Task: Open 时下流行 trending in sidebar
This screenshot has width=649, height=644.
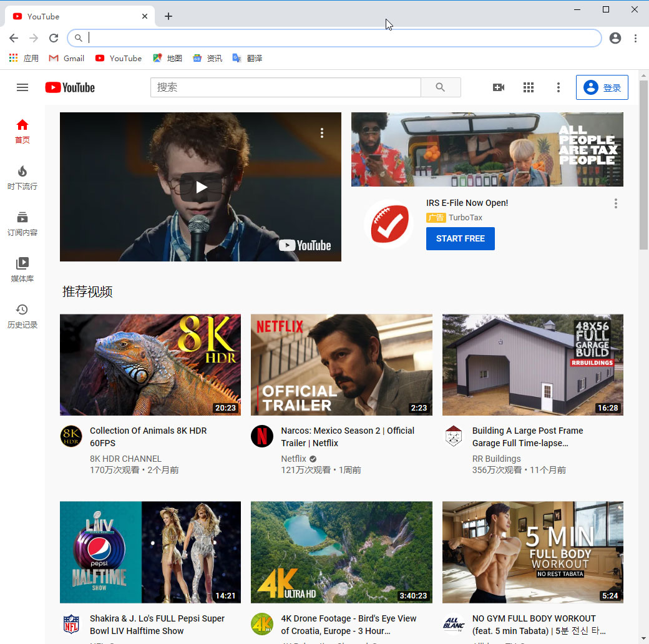Action: (22, 178)
